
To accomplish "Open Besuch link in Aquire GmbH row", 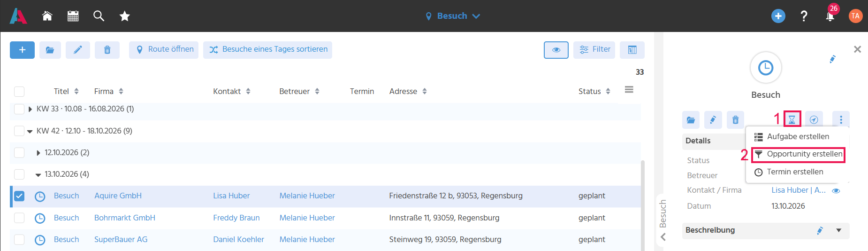I will pos(66,196).
